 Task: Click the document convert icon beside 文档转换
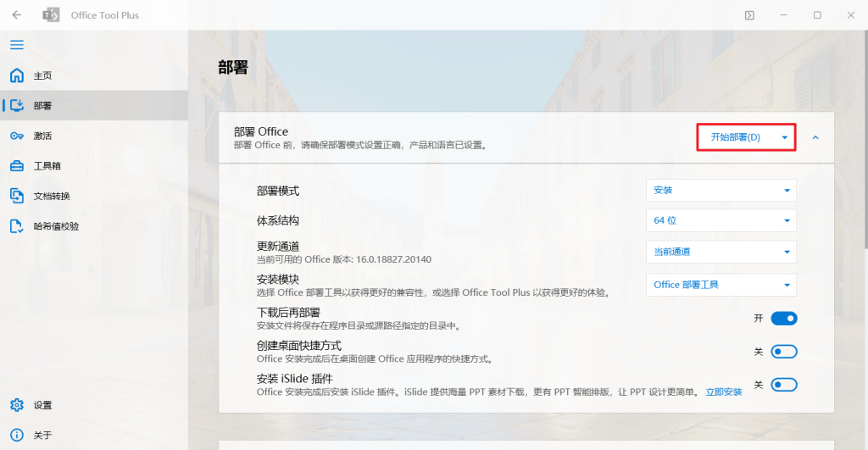click(x=17, y=196)
